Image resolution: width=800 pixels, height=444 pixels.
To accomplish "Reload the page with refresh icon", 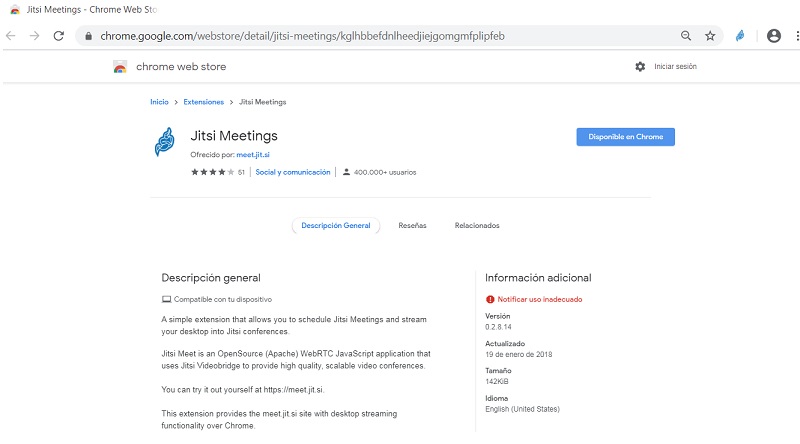I will pyautogui.click(x=59, y=35).
